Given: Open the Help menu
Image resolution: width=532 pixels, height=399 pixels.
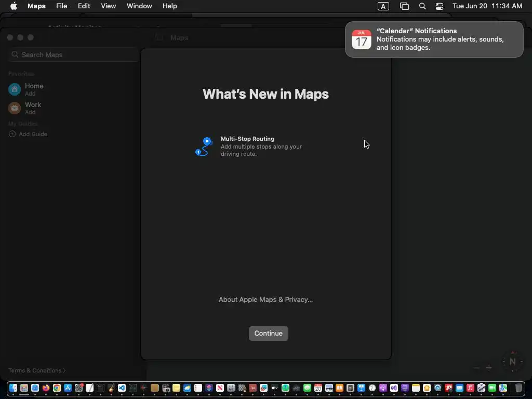Looking at the screenshot, I should tap(170, 6).
